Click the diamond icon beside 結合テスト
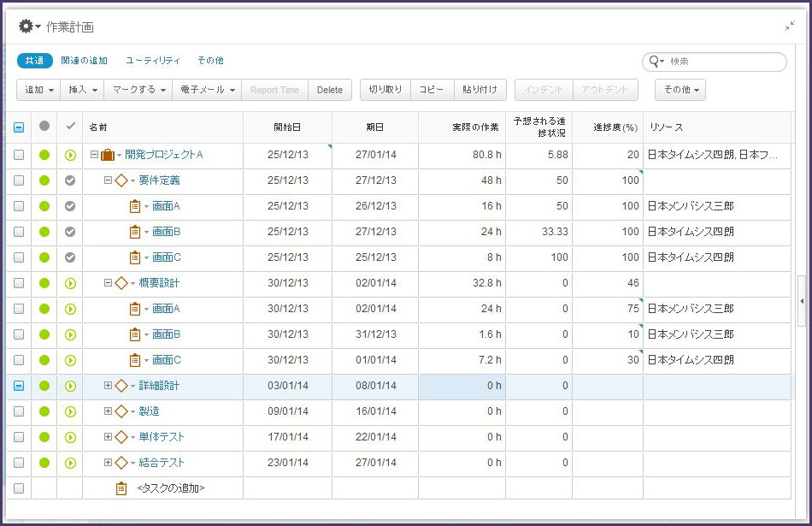This screenshot has width=812, height=526. pyautogui.click(x=121, y=463)
